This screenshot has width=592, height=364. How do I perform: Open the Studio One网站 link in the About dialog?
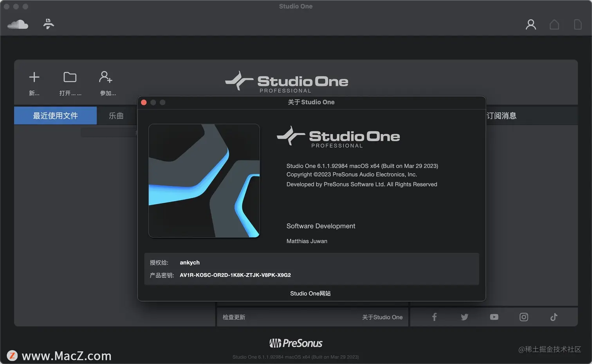coord(310,293)
